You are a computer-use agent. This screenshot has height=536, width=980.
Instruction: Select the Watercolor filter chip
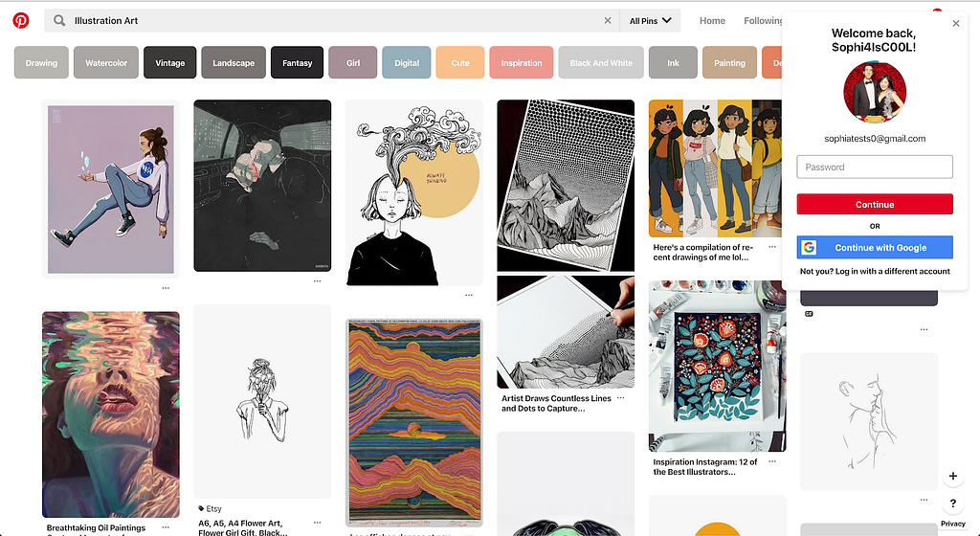[106, 62]
